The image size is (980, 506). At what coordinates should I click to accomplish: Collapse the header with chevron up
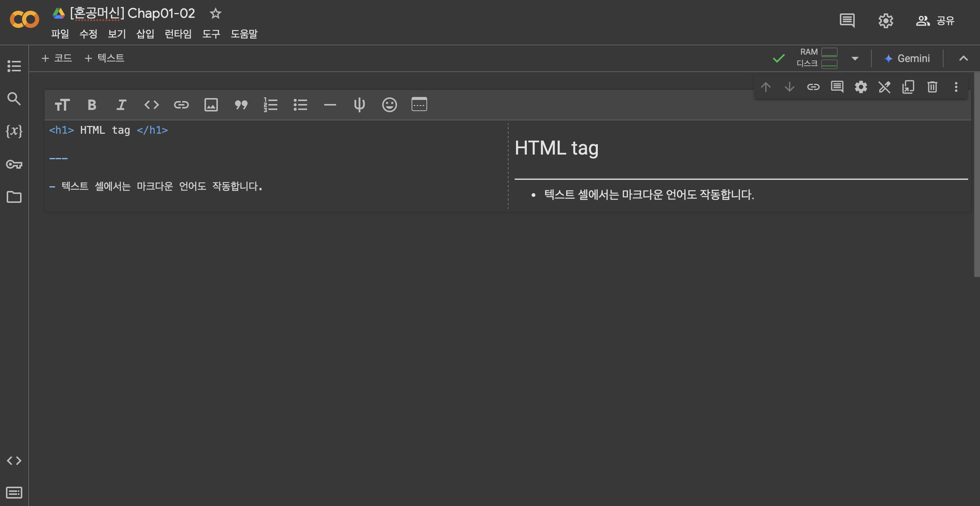(963, 59)
